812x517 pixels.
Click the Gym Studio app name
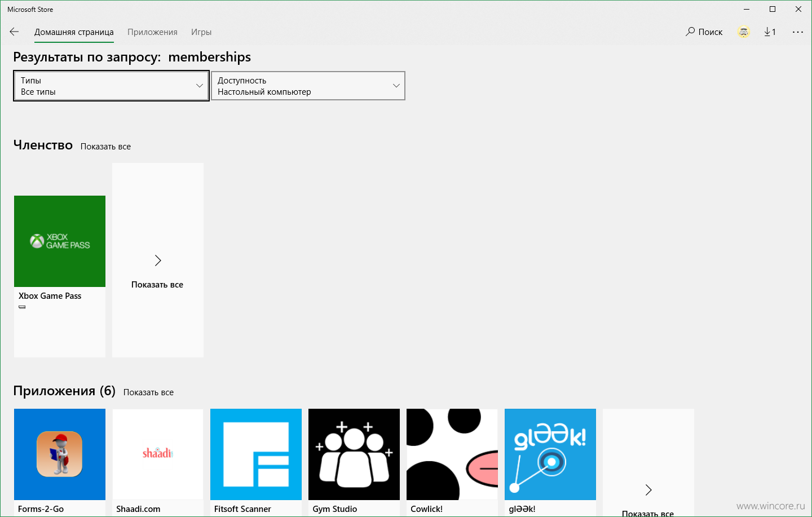335,509
